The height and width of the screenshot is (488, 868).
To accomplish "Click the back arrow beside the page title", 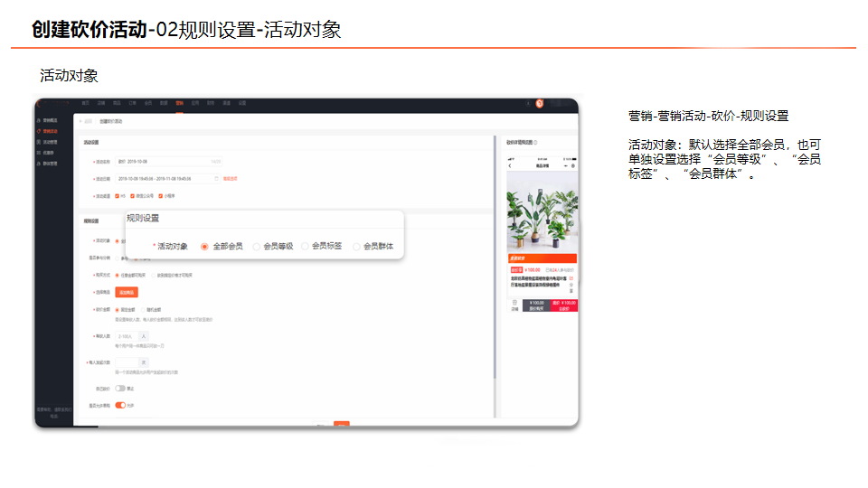I will coord(81,121).
